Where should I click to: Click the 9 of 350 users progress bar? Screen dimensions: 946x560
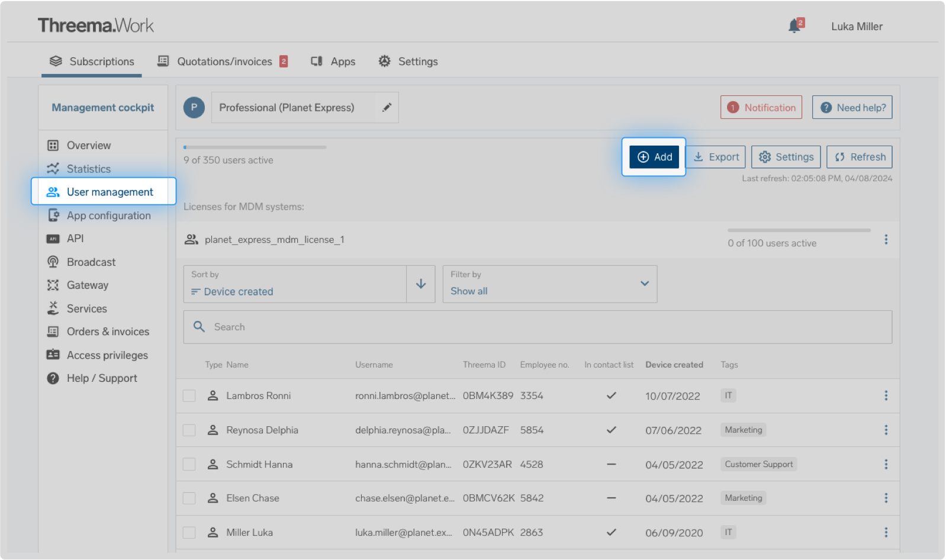click(x=255, y=147)
